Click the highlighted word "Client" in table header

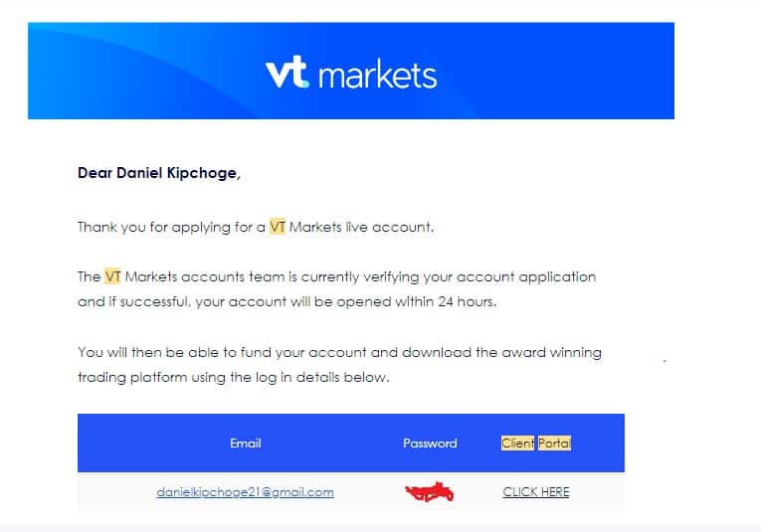(517, 443)
